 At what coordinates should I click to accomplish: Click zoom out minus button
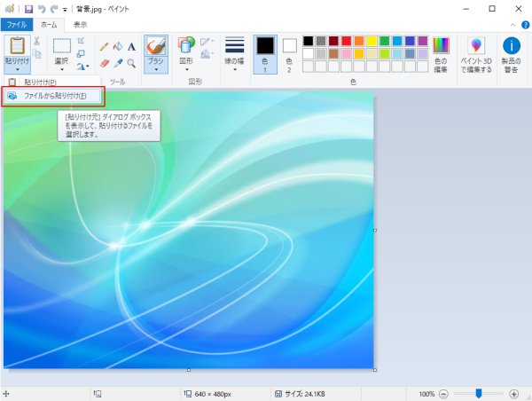443,394
